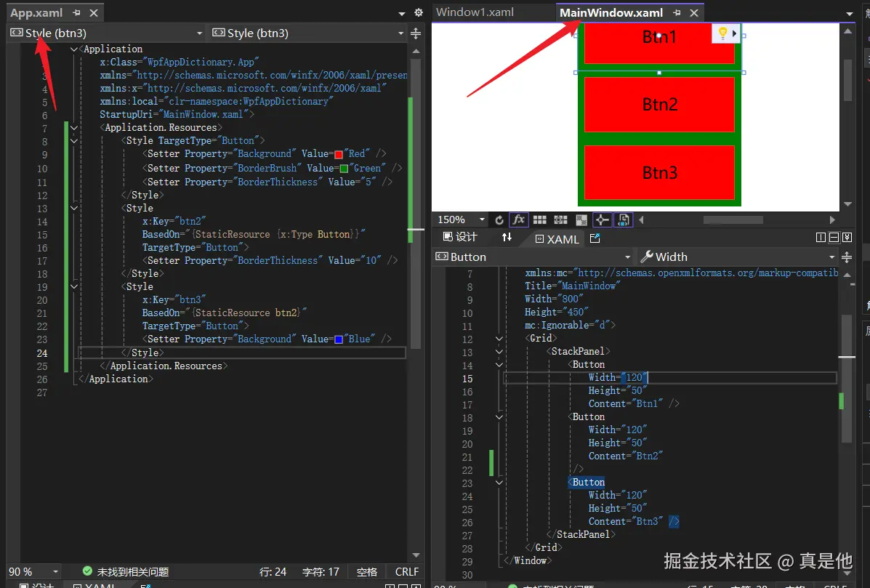This screenshot has width=870, height=588.
Task: Open the MainWindow tab list dropdown arrow
Action: (850, 13)
